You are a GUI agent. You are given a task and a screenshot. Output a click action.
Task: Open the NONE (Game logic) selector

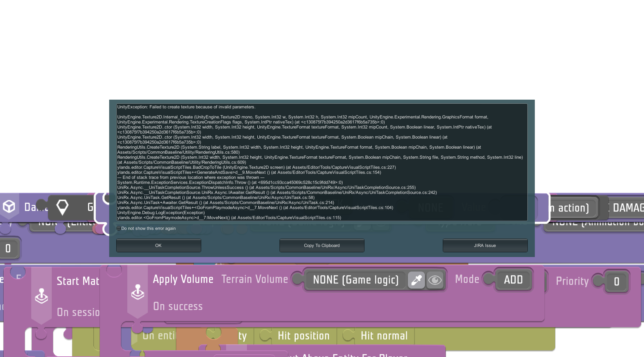(355, 280)
